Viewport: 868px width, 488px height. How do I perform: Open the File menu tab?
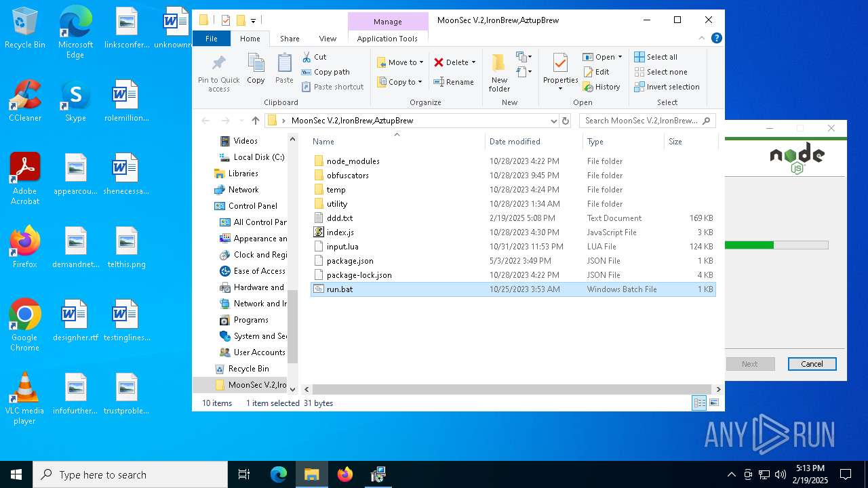(x=212, y=39)
